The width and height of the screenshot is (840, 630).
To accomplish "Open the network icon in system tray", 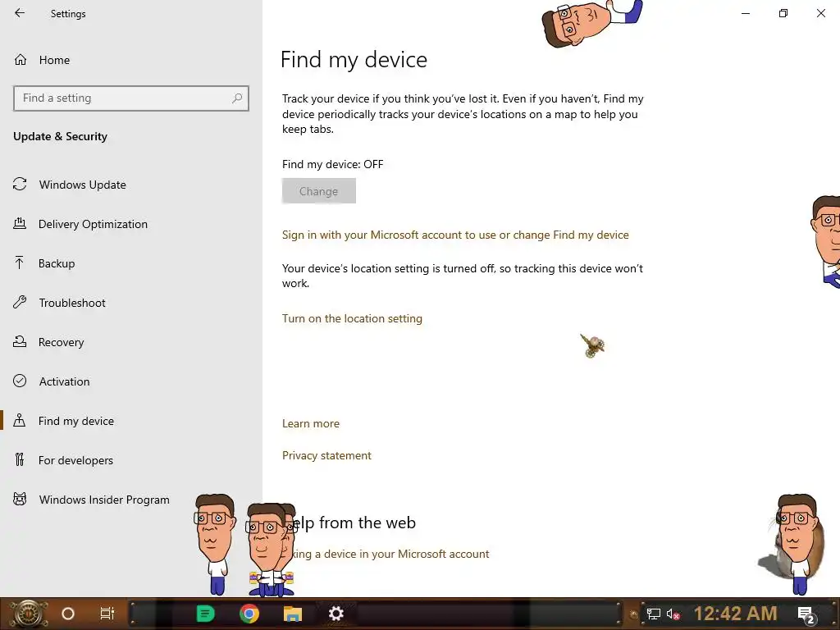I will click(654, 614).
